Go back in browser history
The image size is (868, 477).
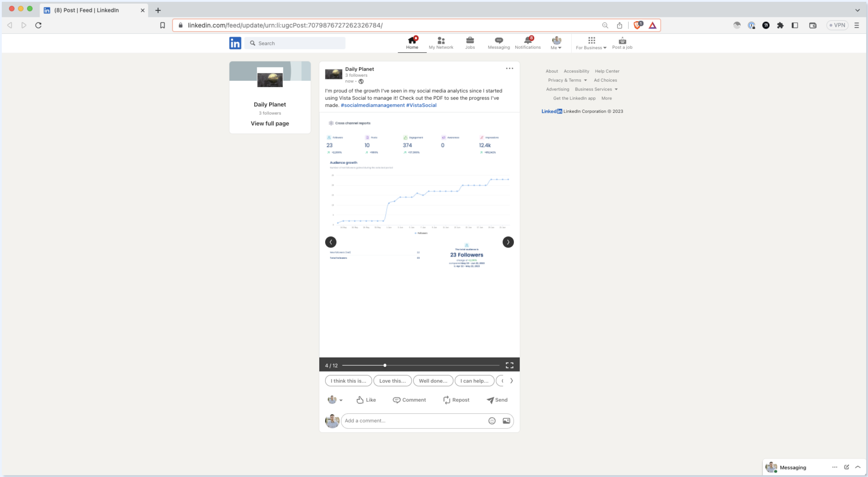point(10,25)
